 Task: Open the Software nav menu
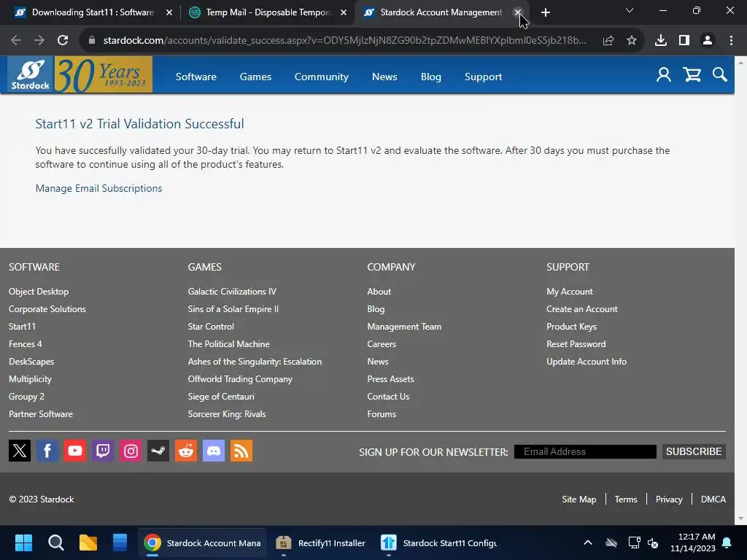196,77
